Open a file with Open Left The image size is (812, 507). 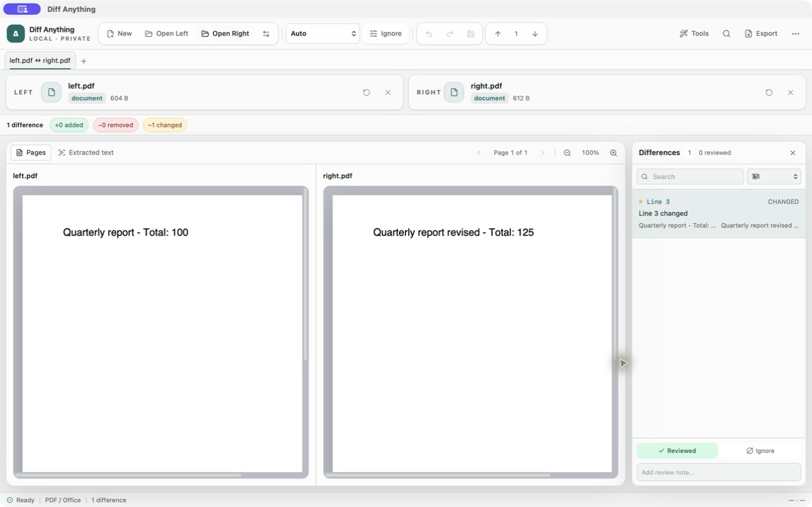(x=166, y=34)
